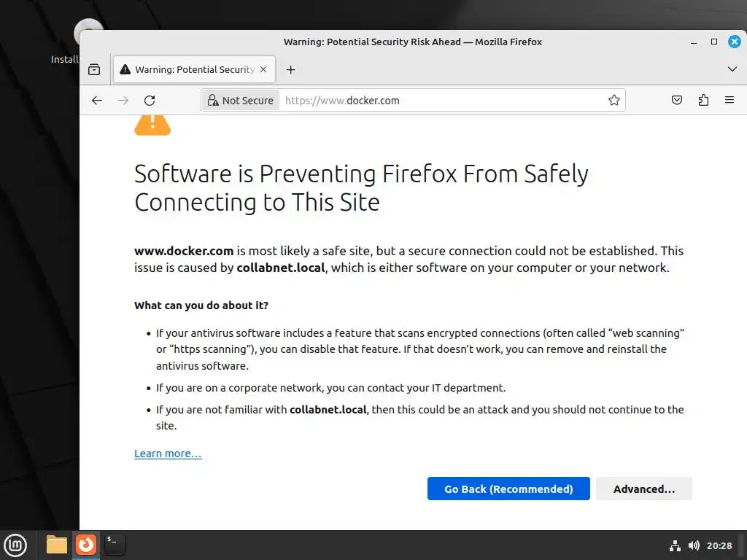
Task: Click the docker.com URL address field
Action: (x=438, y=101)
